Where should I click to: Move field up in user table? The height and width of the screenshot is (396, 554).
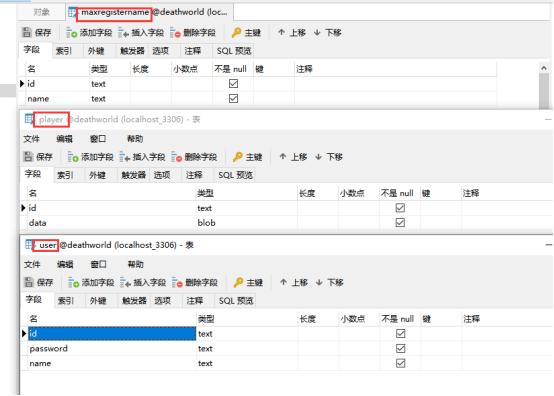point(294,282)
